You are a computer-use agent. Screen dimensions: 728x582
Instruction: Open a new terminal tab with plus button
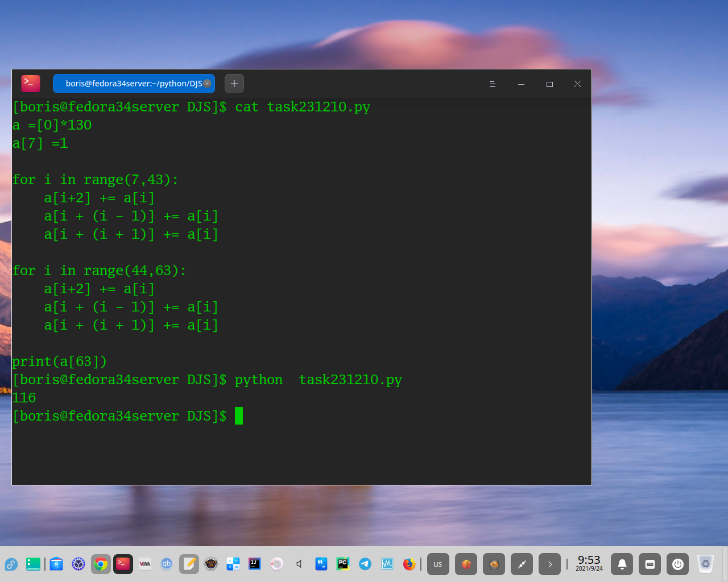point(234,83)
